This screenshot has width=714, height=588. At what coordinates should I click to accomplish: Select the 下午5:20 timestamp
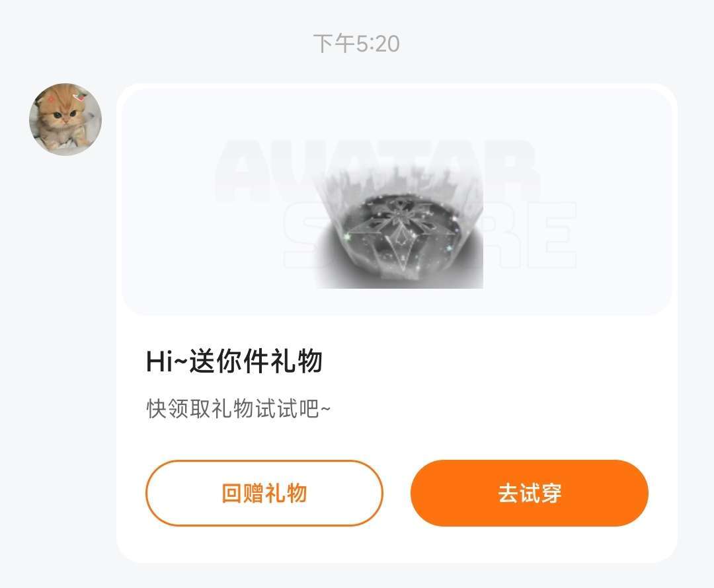356,44
